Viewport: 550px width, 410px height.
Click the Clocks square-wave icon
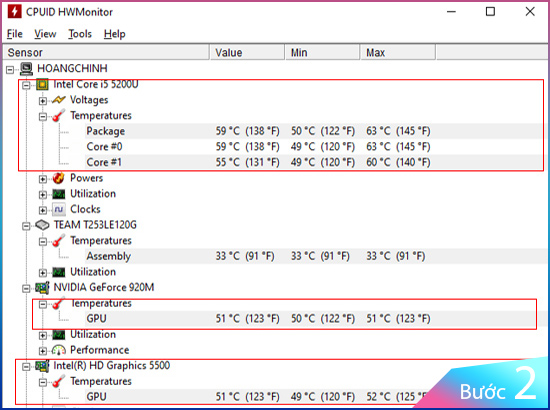pyautogui.click(x=59, y=209)
